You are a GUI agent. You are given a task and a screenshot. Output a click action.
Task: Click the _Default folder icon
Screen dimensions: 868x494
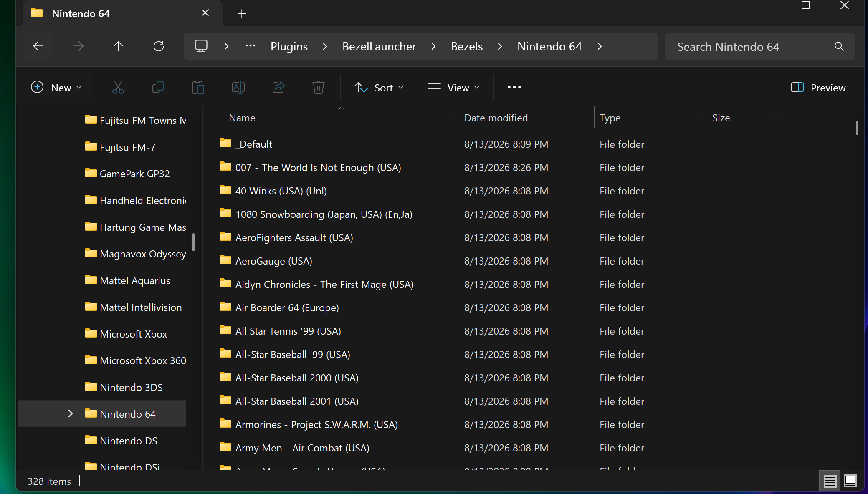225,144
